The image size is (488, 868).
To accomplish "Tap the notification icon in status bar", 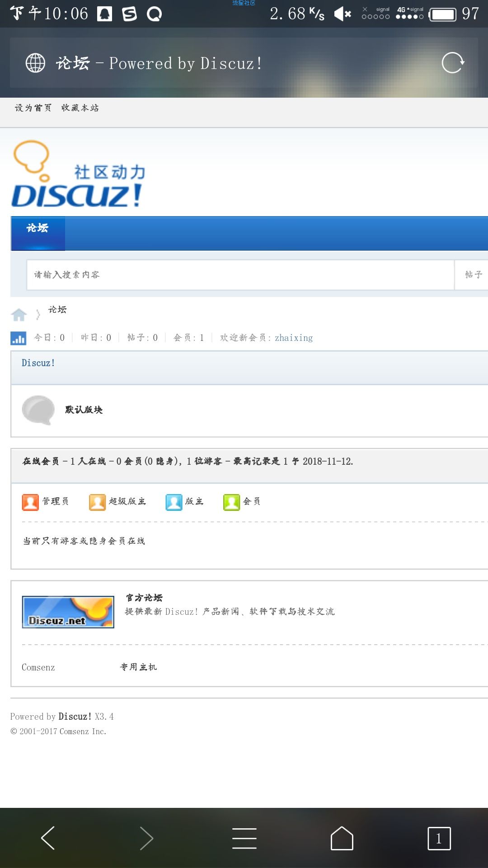I will (x=104, y=14).
